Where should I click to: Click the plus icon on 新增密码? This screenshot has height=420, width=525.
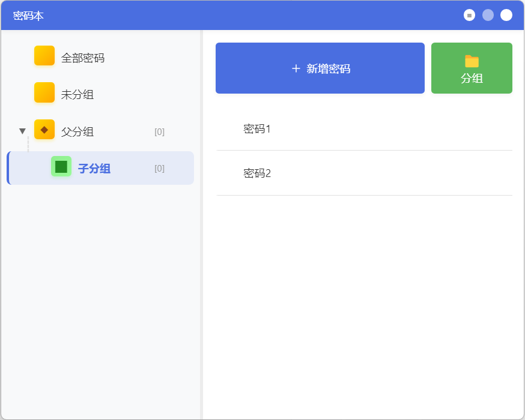pos(296,69)
